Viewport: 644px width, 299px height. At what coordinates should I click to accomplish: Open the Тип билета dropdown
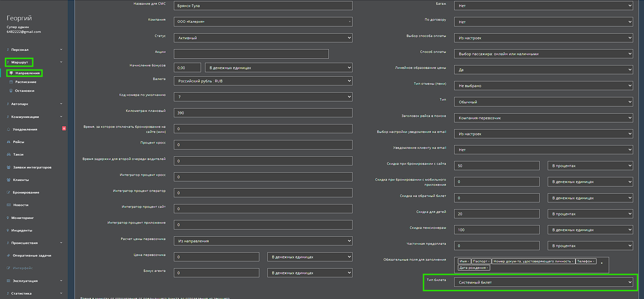point(543,282)
